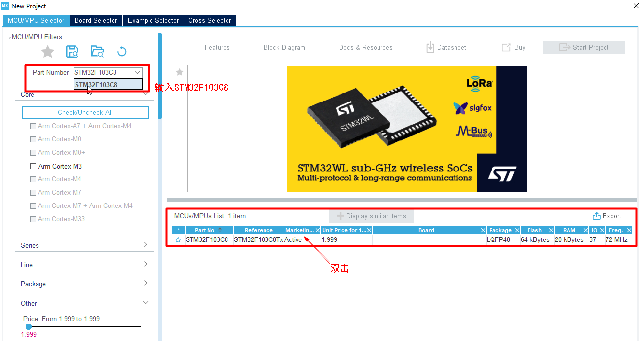Image resolution: width=644 pixels, height=341 pixels.
Task: Check the Arm Cortex-M7 box
Action: coord(33,193)
